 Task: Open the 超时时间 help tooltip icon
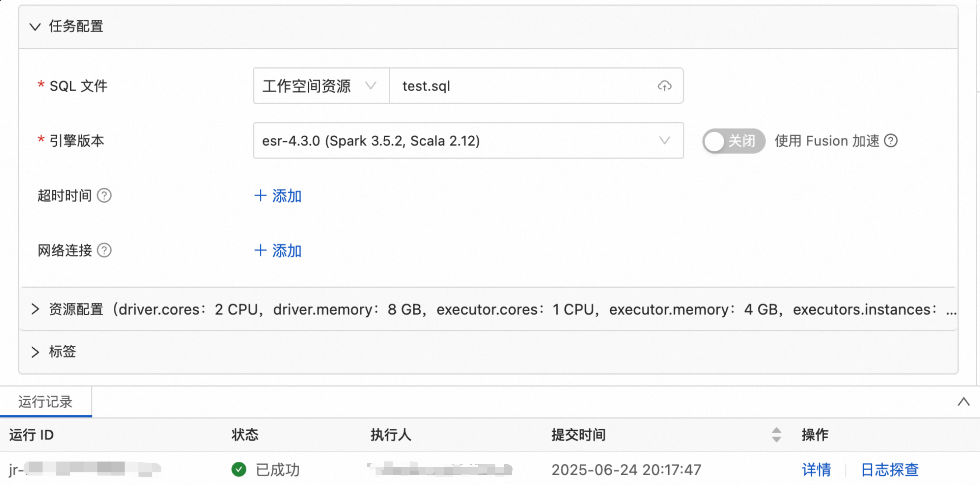coord(104,195)
